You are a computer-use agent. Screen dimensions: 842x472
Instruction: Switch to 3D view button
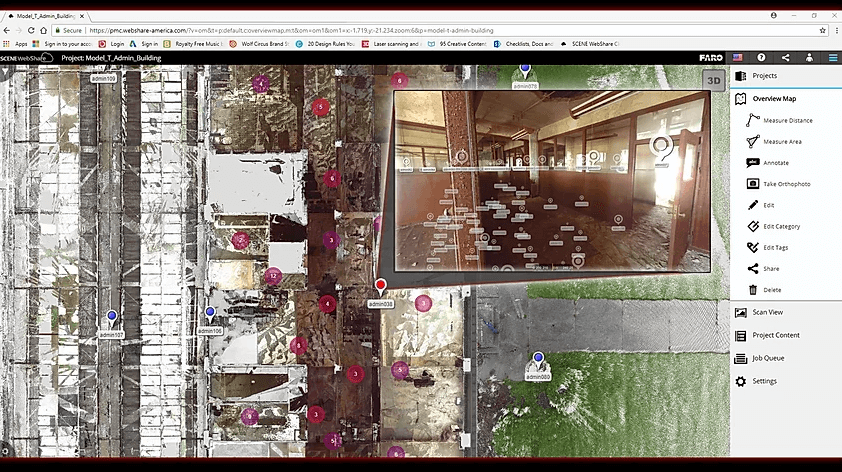pos(714,81)
